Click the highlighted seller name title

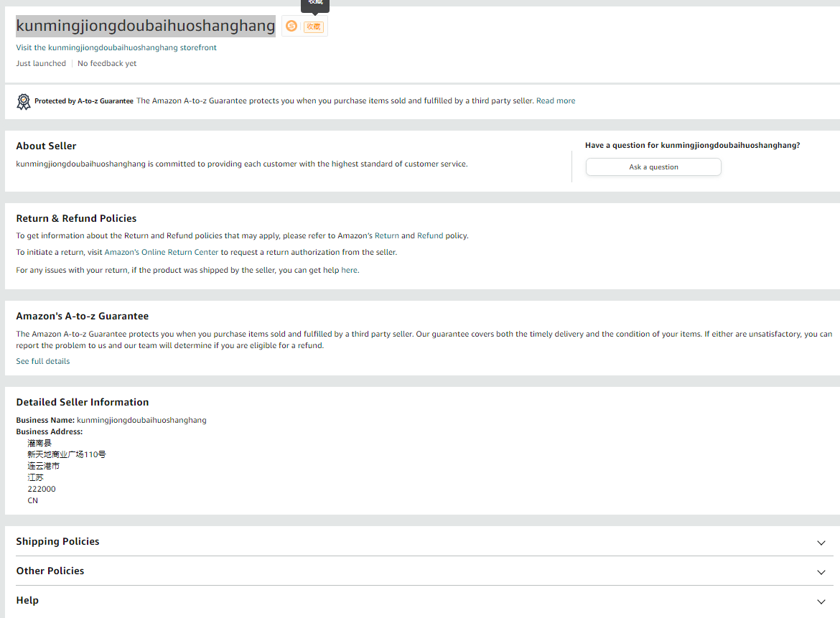pyautogui.click(x=145, y=26)
